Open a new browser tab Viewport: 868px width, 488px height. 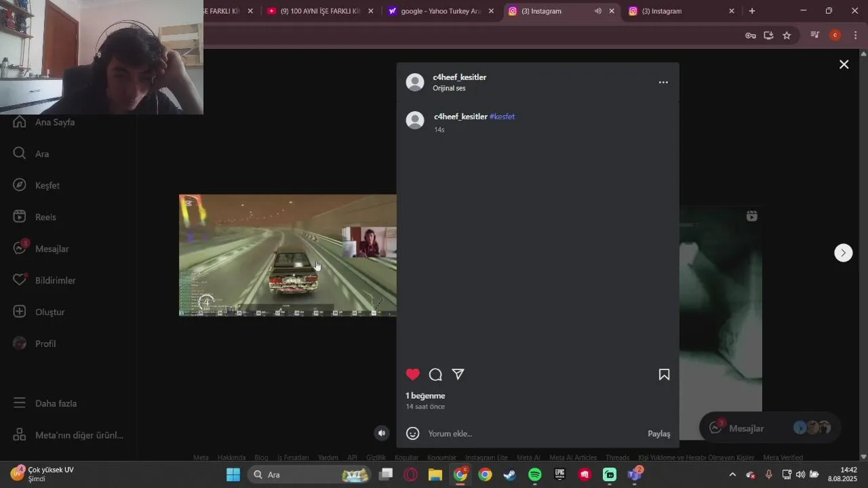pyautogui.click(x=752, y=11)
